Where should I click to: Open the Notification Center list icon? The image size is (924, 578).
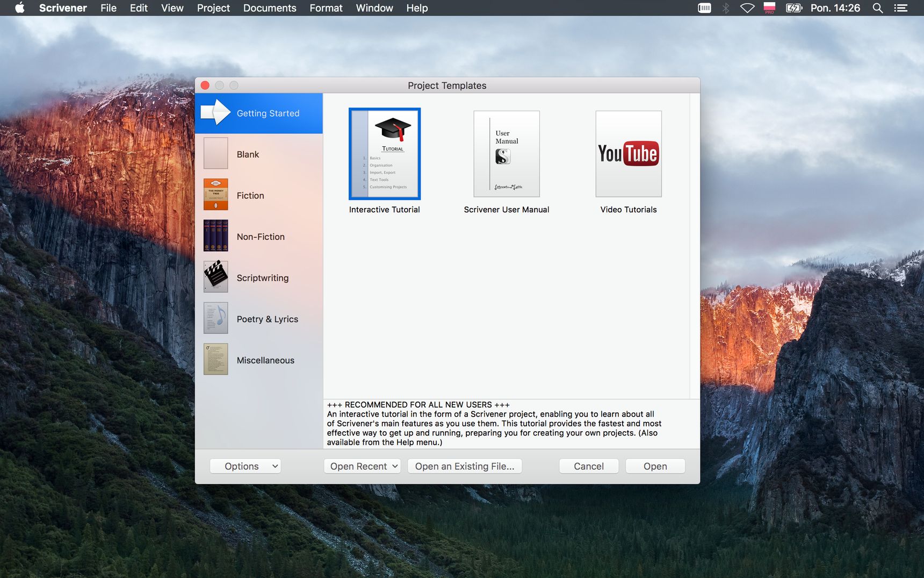901,8
